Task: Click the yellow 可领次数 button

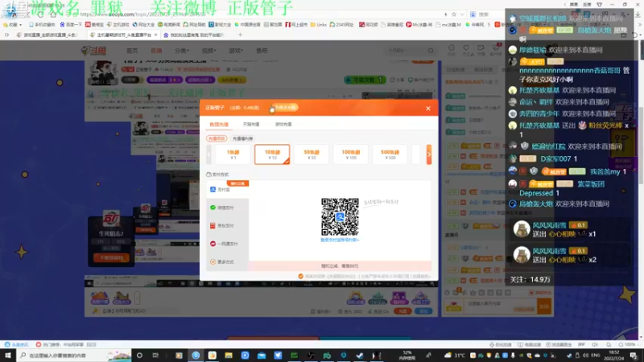Action: pos(365,80)
